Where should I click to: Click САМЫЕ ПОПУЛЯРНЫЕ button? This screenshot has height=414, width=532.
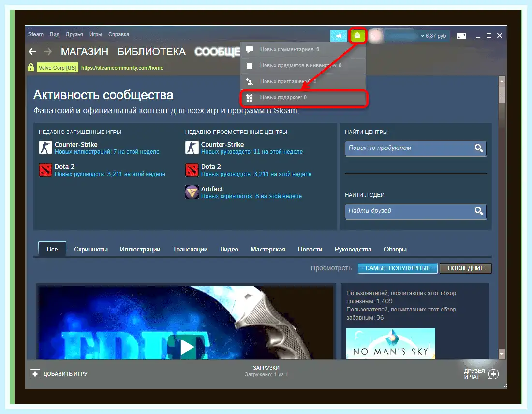point(398,268)
